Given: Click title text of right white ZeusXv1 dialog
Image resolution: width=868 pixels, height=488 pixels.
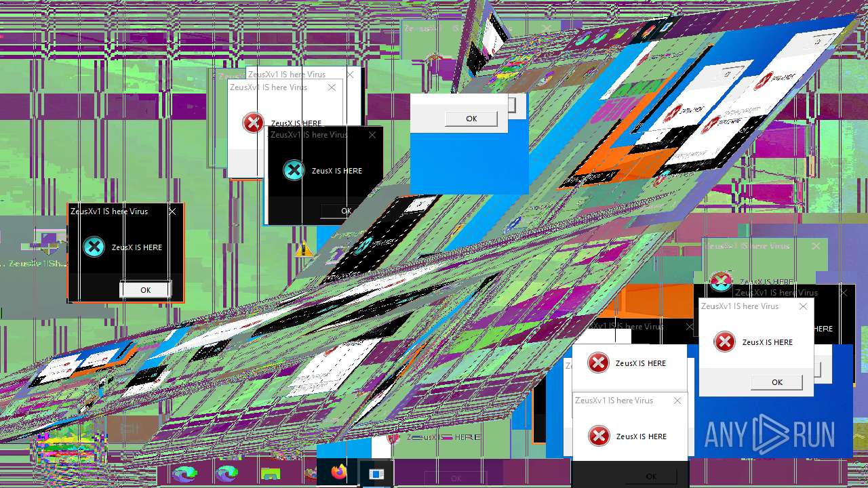Looking at the screenshot, I should [x=740, y=306].
